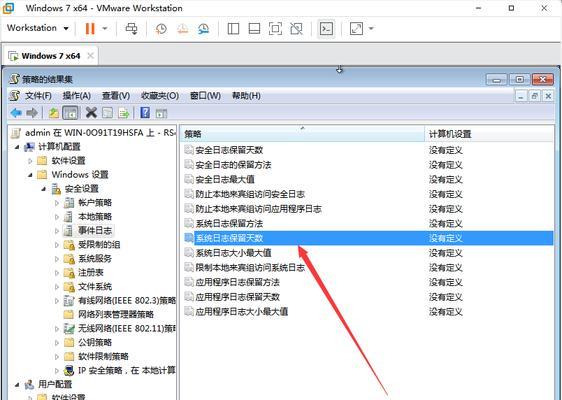Click the properties toolbar icon

[x=108, y=113]
